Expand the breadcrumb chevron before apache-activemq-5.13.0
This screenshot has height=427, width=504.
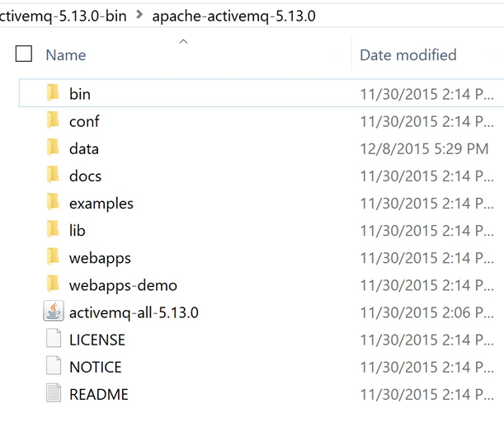[139, 16]
